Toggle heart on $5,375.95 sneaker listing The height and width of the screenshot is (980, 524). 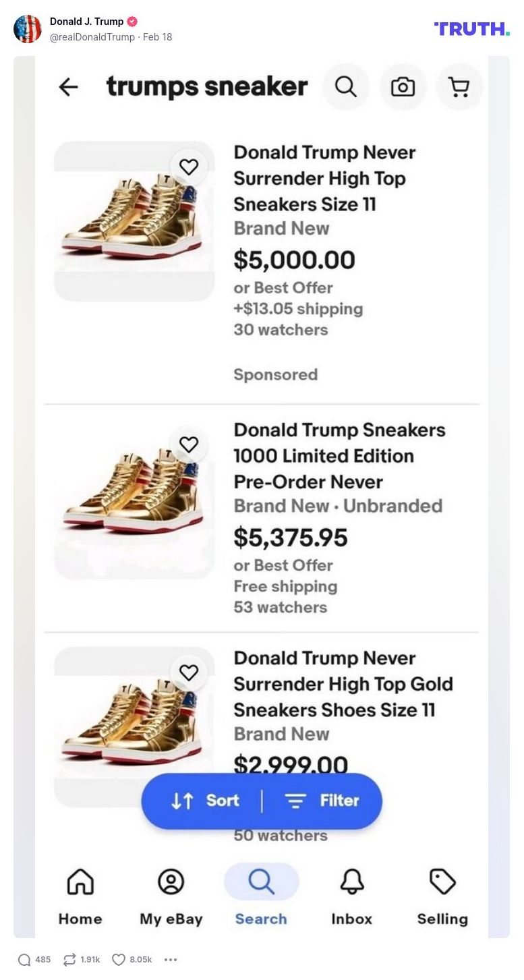pos(189,444)
